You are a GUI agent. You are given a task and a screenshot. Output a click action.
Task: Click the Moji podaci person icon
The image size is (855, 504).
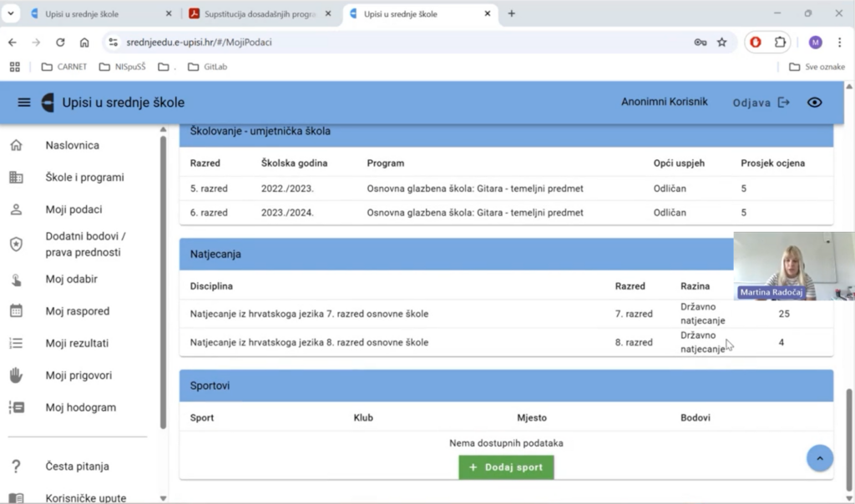16,209
